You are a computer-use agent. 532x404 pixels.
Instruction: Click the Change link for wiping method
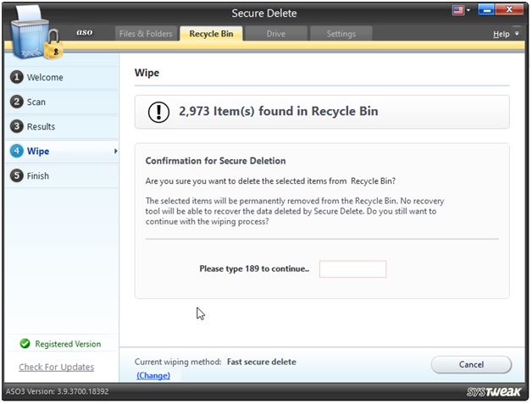pyautogui.click(x=153, y=375)
